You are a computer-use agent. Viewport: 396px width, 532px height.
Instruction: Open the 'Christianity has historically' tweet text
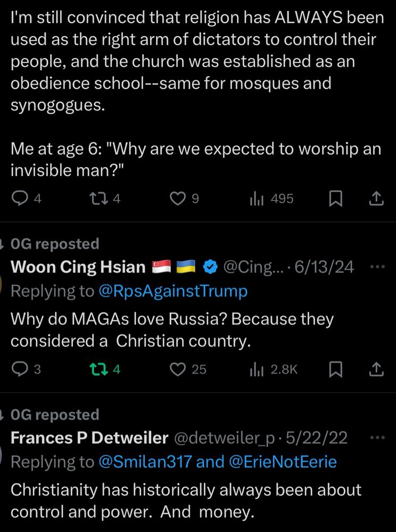pos(186,500)
